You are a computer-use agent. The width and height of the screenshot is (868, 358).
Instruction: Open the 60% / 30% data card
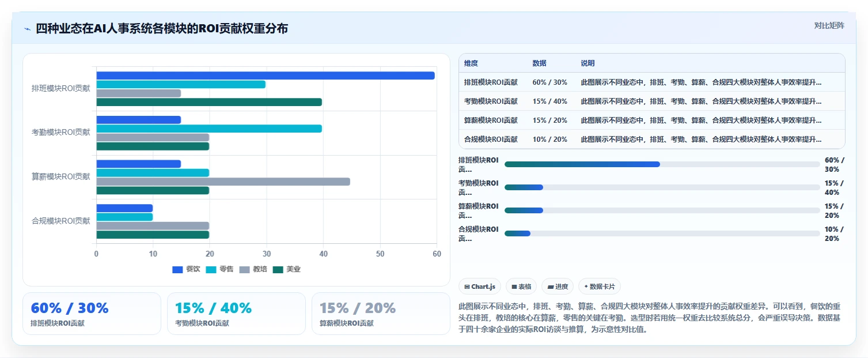click(x=92, y=314)
